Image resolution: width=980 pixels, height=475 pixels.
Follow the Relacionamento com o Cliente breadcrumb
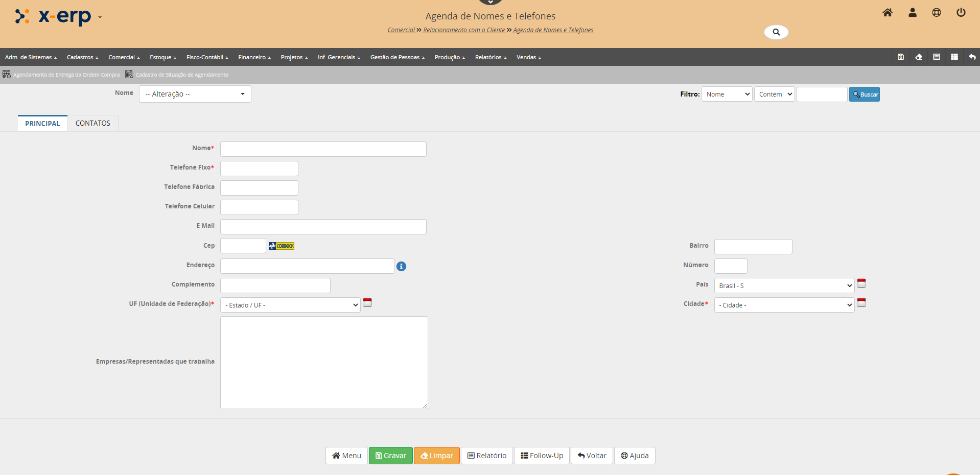pos(464,30)
